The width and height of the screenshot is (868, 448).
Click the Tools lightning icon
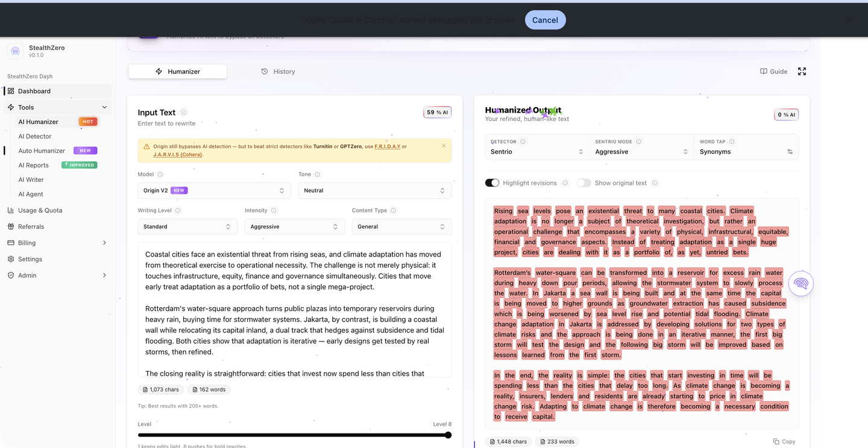11,107
